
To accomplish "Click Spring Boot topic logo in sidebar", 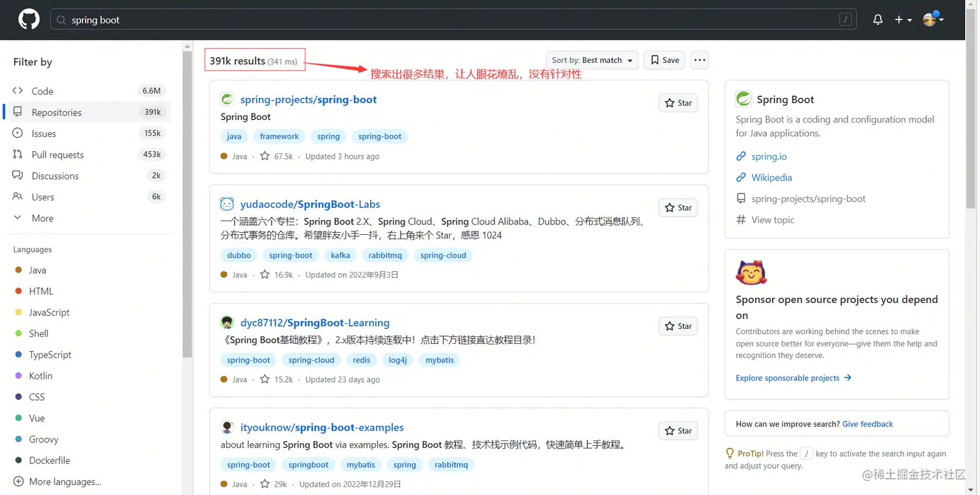I will pos(743,99).
